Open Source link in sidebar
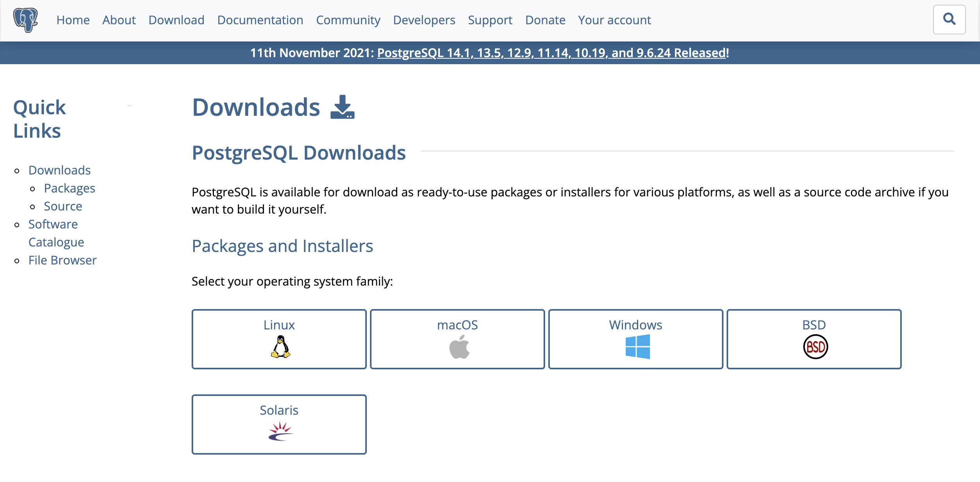The image size is (980, 482). point(63,206)
